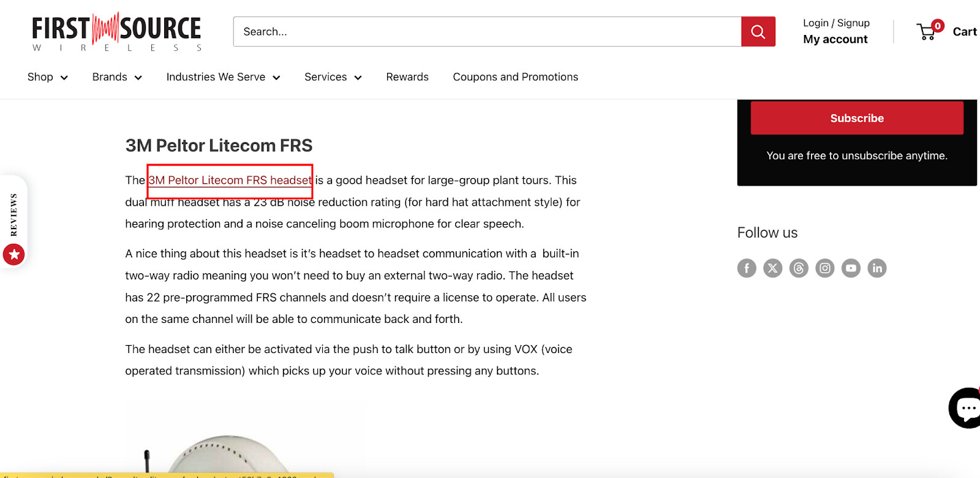
Task: Open the 3M Peltor Litecom FRS headset link
Action: tap(230, 180)
